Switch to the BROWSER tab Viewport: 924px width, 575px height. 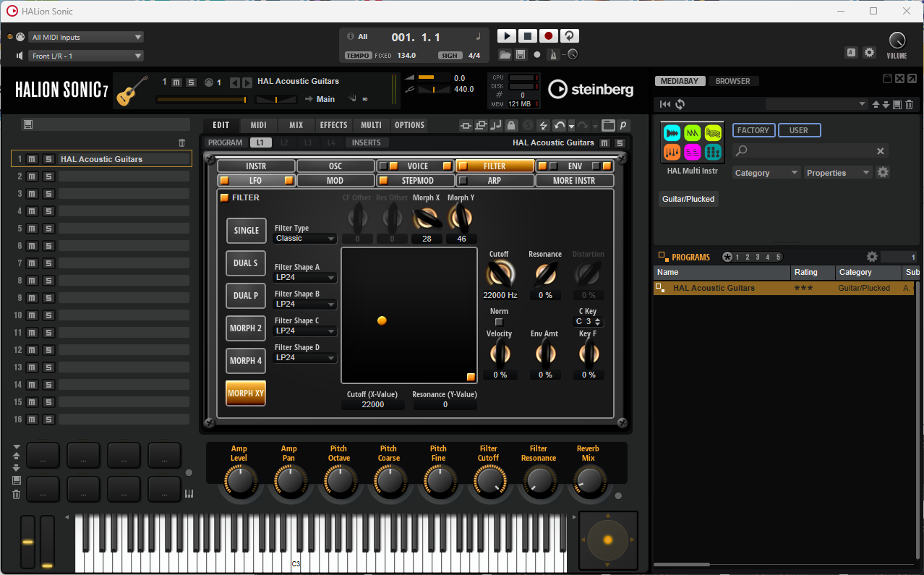coord(733,81)
